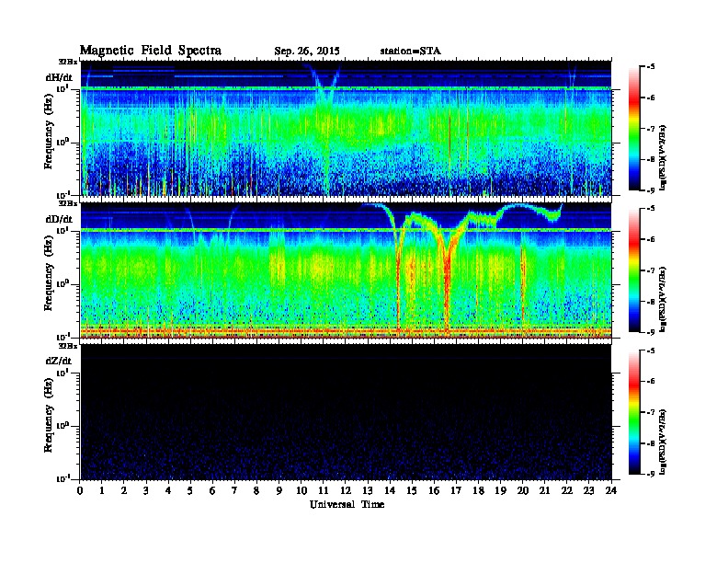Click hour label "8" on the time axis
728x563 pixels.
coord(256,491)
